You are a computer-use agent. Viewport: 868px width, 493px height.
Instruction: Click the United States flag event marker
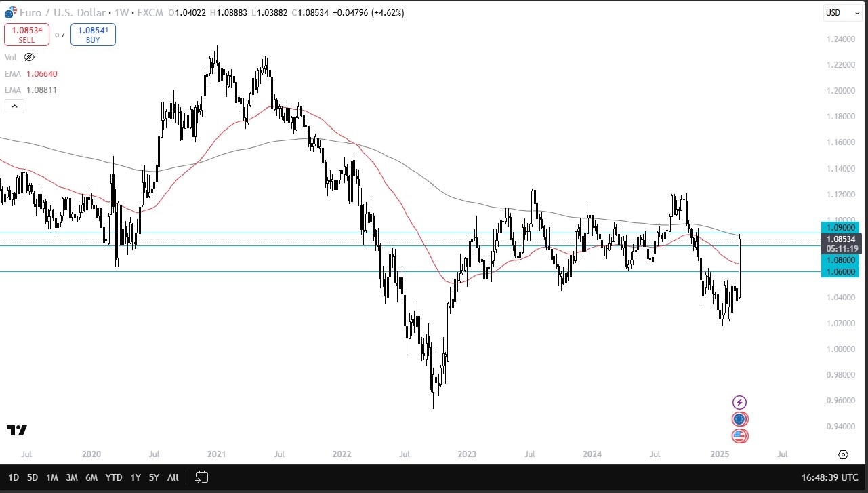tap(740, 436)
